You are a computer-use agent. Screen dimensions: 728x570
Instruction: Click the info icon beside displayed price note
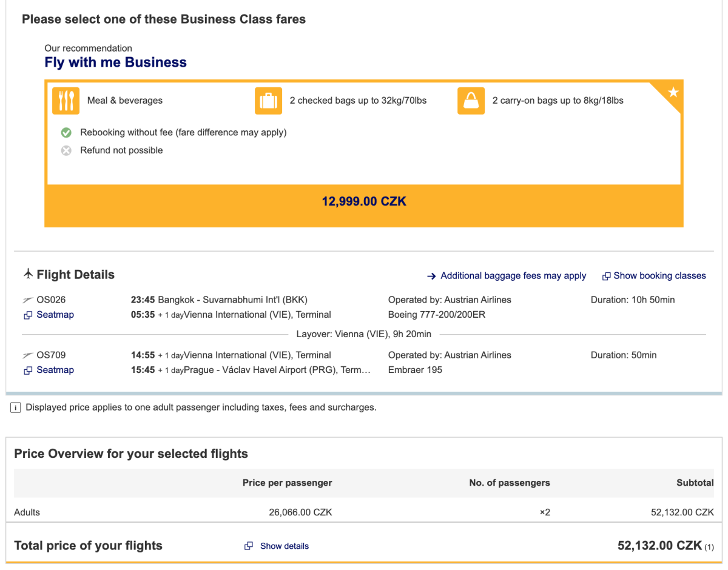click(x=15, y=408)
